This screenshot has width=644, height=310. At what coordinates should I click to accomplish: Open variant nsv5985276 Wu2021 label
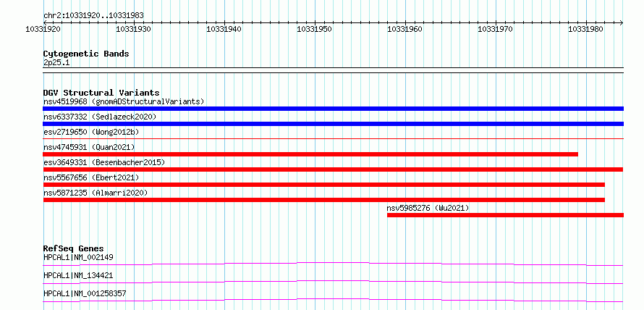[x=428, y=208]
